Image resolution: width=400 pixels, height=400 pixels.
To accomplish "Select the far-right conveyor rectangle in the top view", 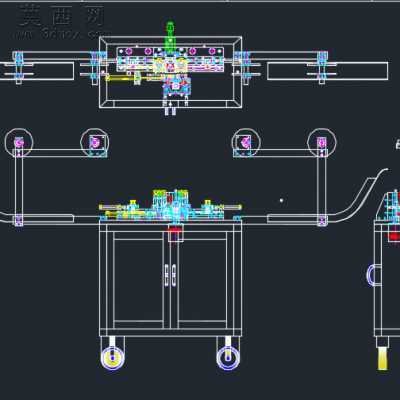I will tap(327, 71).
